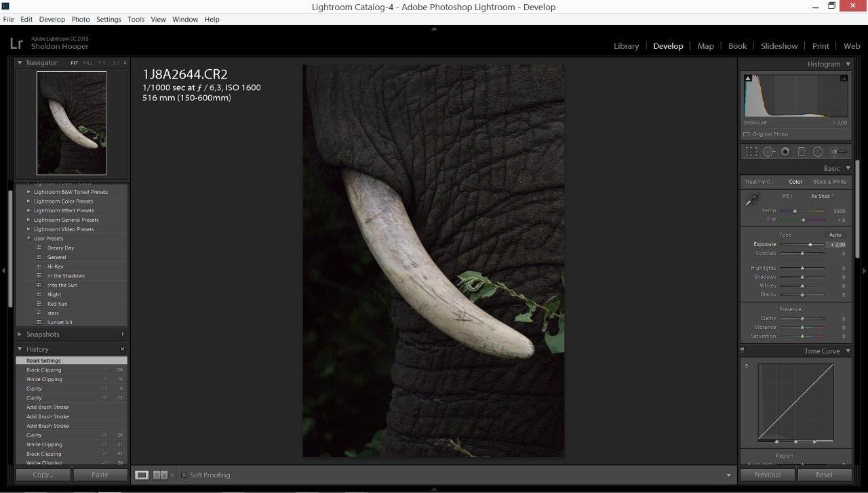Select the Radial Filter tool
Image resolution: width=868 pixels, height=493 pixels.
pos(818,152)
